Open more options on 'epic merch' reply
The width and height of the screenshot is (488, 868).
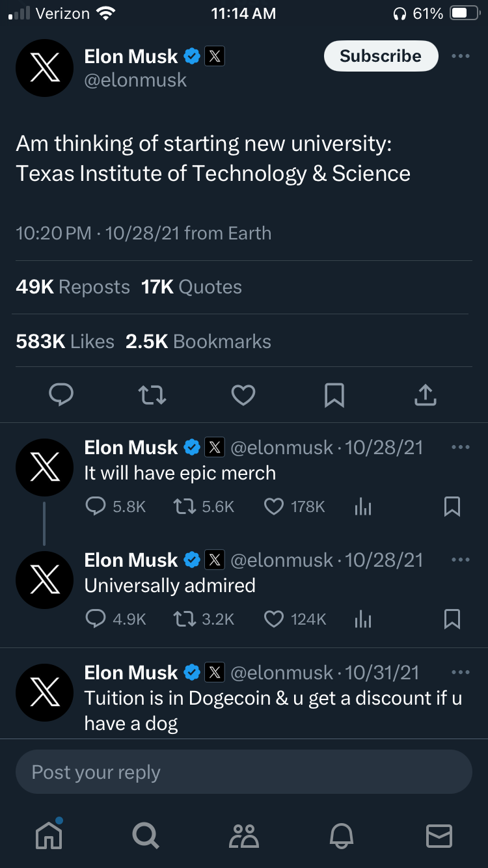[460, 448]
